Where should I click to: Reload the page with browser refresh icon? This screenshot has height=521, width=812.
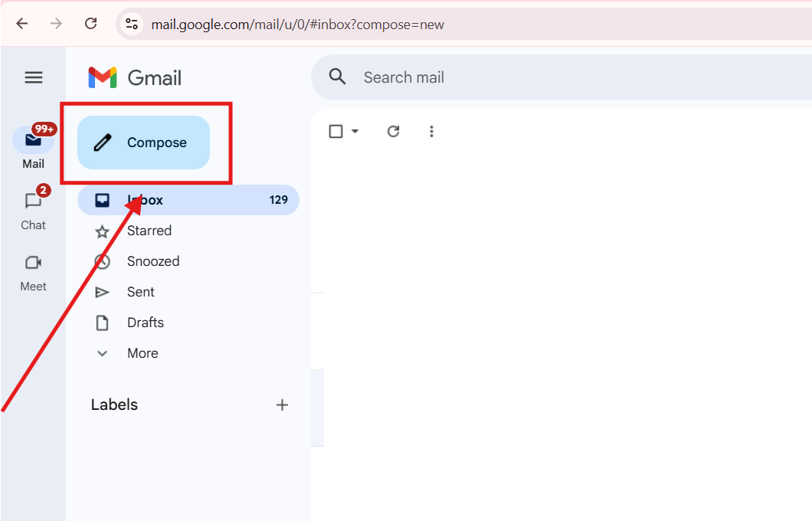click(91, 23)
